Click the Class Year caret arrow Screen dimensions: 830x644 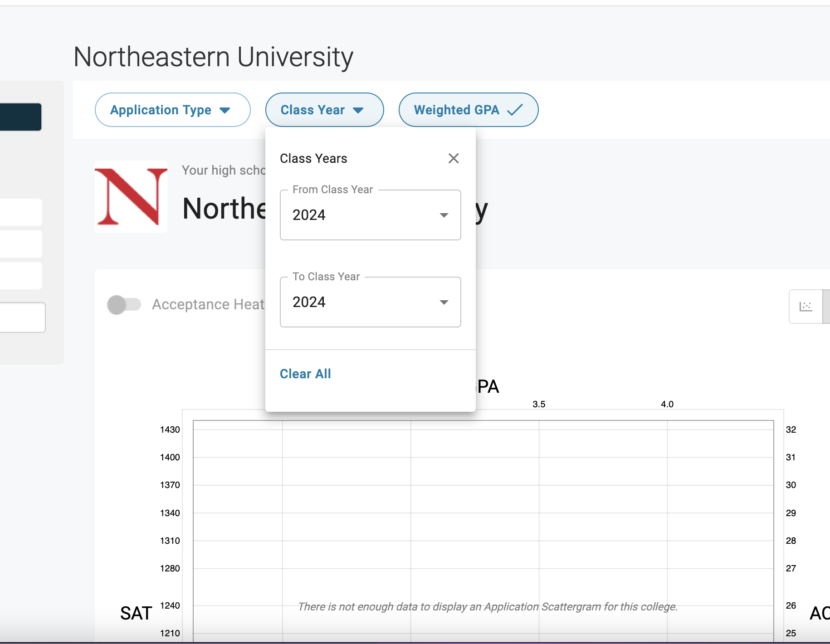click(358, 110)
